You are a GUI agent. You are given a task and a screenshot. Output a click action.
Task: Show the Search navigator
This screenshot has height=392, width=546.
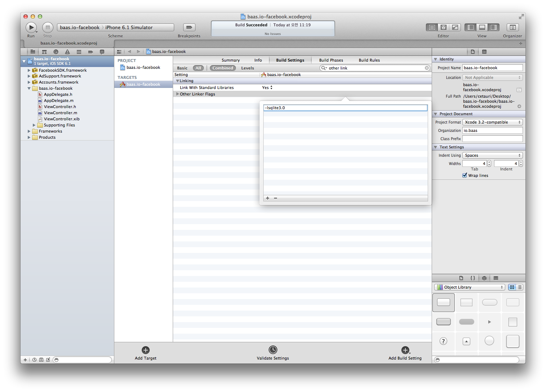tap(56, 52)
